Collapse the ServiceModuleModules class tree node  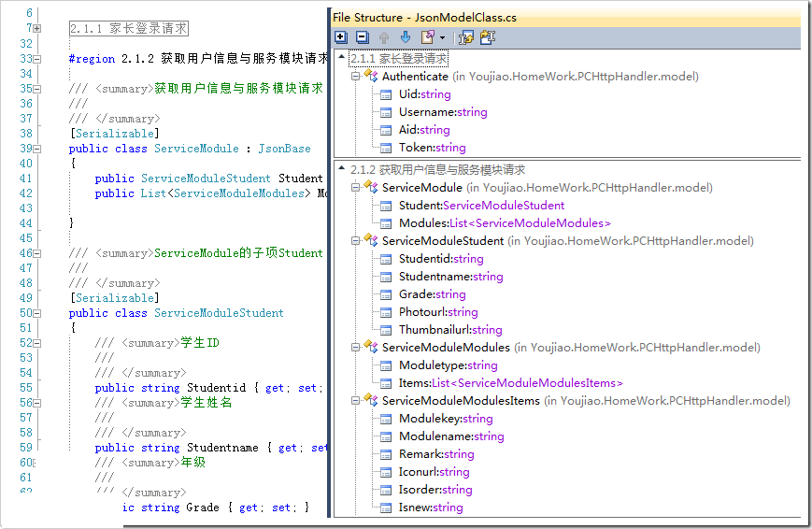point(355,347)
